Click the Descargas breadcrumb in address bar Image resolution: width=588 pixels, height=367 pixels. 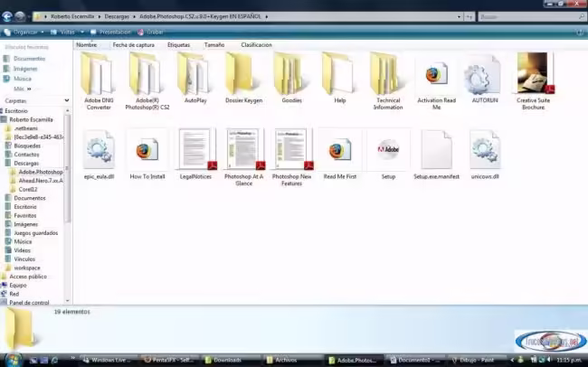pyautogui.click(x=117, y=16)
